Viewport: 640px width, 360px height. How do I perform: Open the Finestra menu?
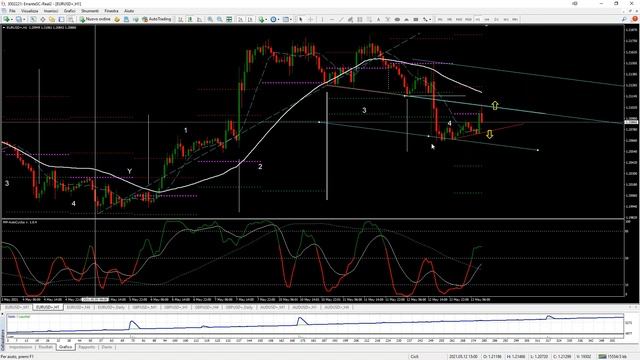(x=111, y=11)
